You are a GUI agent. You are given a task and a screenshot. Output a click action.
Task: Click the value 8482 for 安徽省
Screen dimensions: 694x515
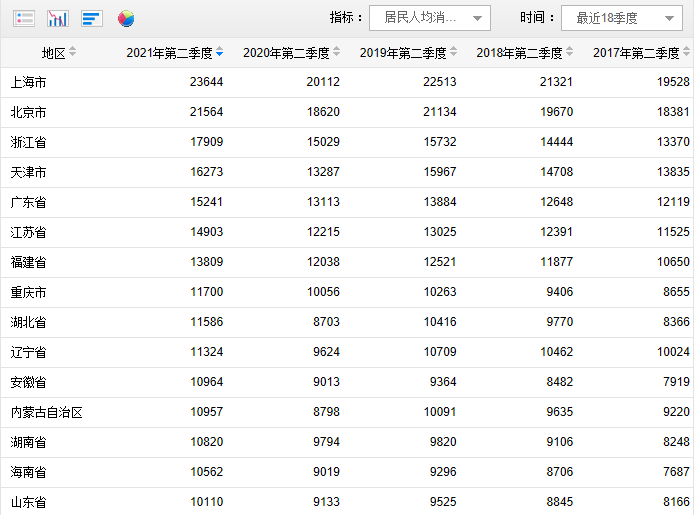point(559,382)
